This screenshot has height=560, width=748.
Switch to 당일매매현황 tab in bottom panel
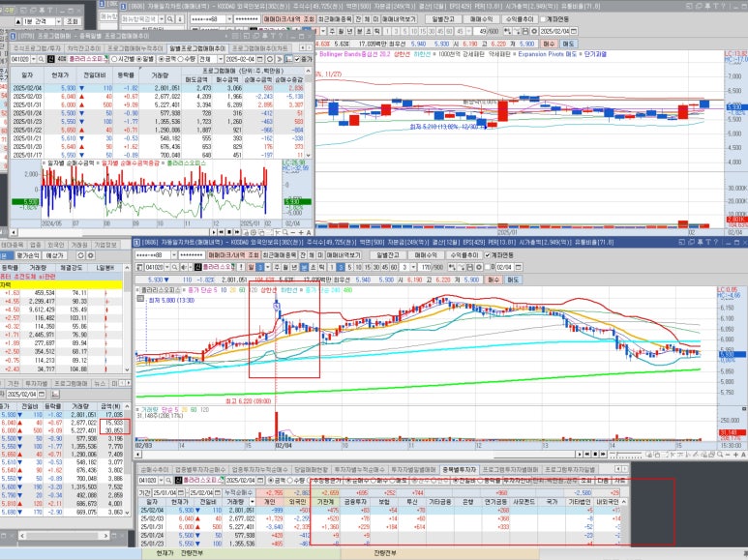coord(311,470)
